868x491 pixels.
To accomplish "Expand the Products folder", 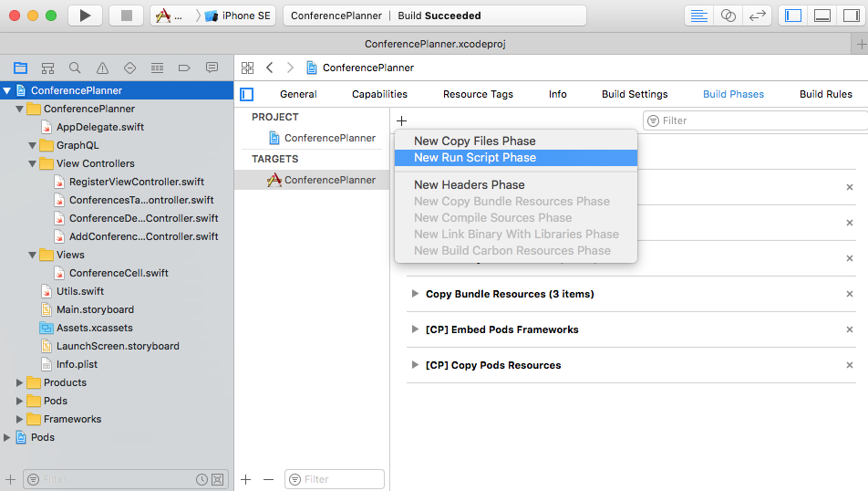I will point(19,382).
